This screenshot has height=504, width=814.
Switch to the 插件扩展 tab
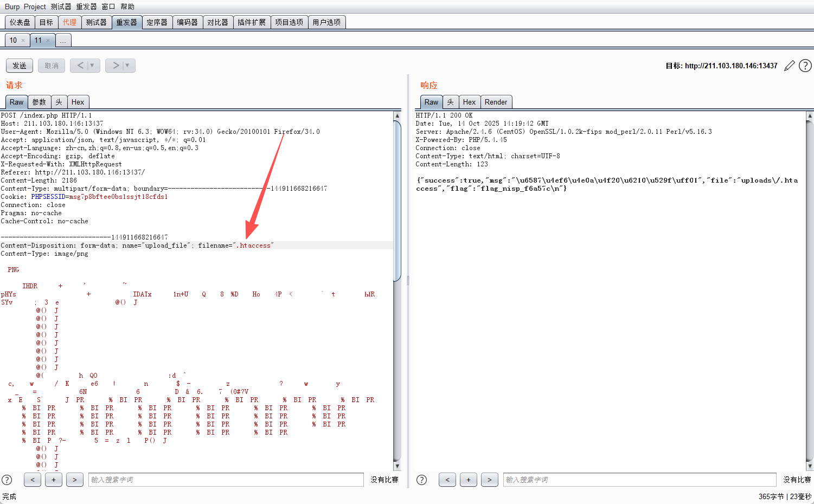point(252,22)
